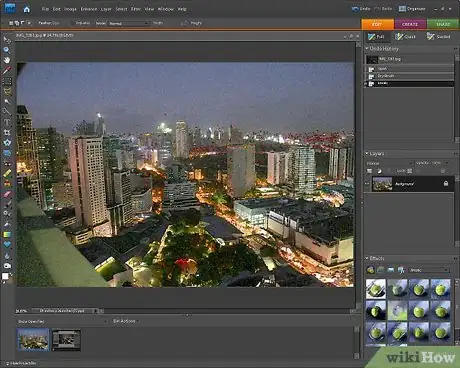Click the home welcome screen icon
Image resolution: width=460 pixels, height=368 pixels.
click(x=27, y=9)
